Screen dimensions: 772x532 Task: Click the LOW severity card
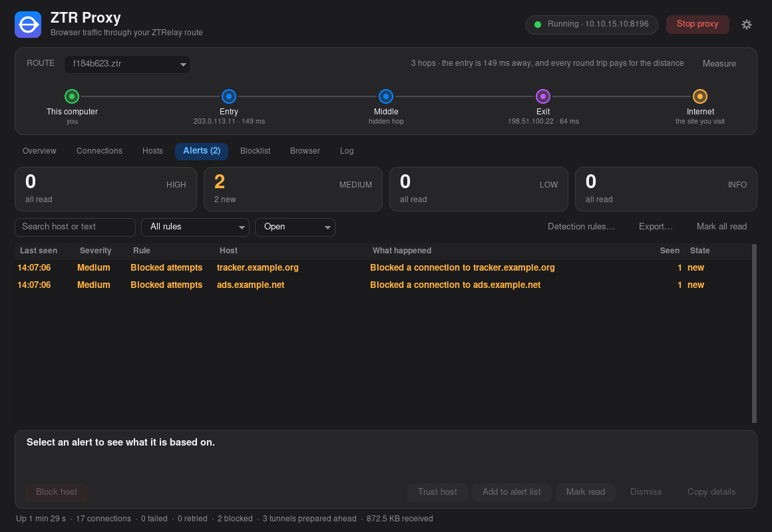coord(479,190)
